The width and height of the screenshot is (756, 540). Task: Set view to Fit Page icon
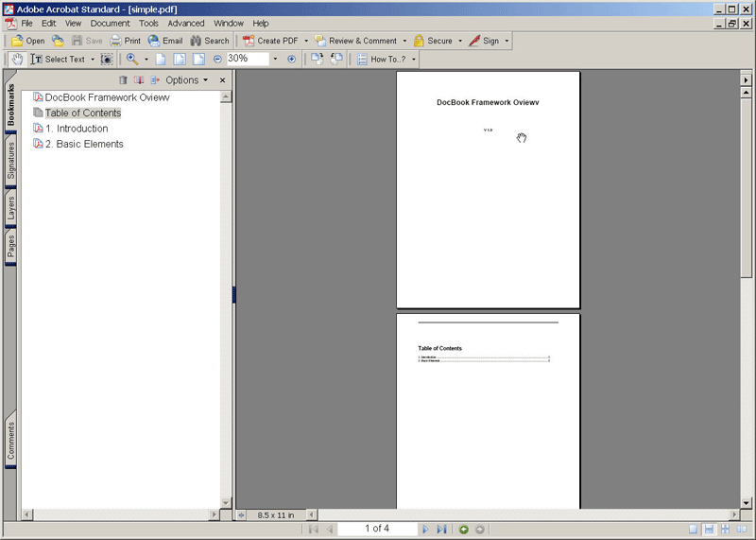pos(180,60)
